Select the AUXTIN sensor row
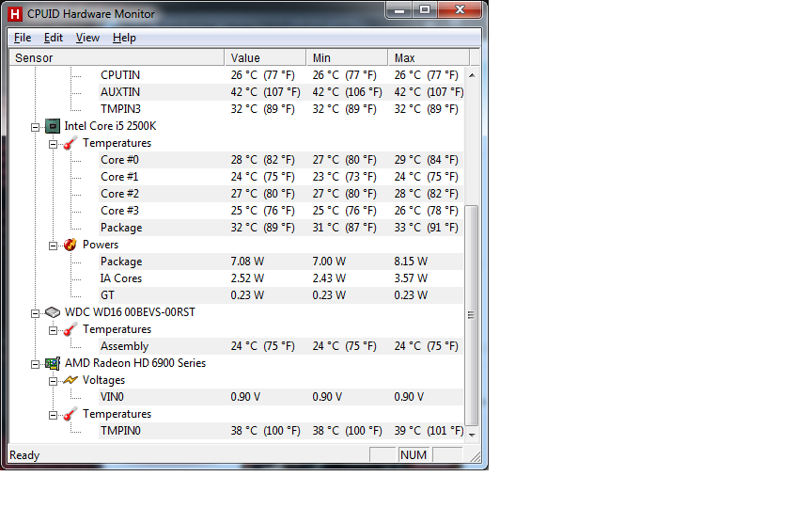The width and height of the screenshot is (812, 508). [x=281, y=92]
